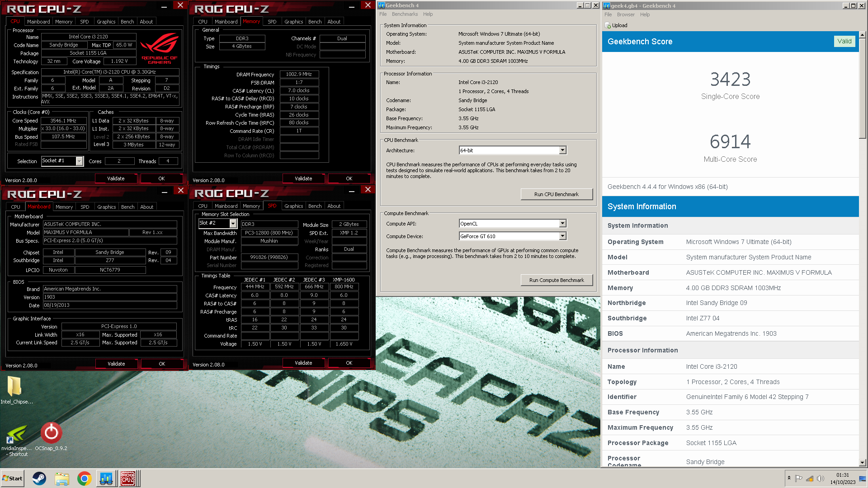Click the BIOS Version field 1903
This screenshot has width=868, height=488.
point(110,297)
